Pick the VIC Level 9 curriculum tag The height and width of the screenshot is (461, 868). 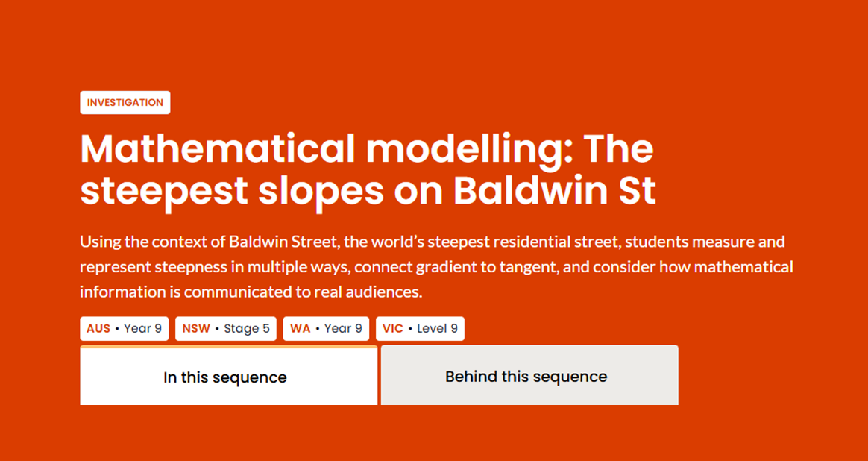click(x=420, y=328)
